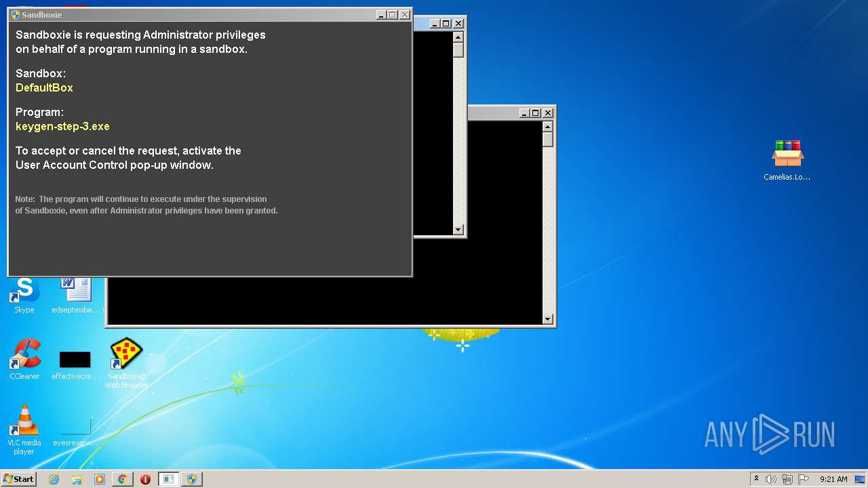
Task: Open Google Chrome from taskbar
Action: tap(122, 479)
